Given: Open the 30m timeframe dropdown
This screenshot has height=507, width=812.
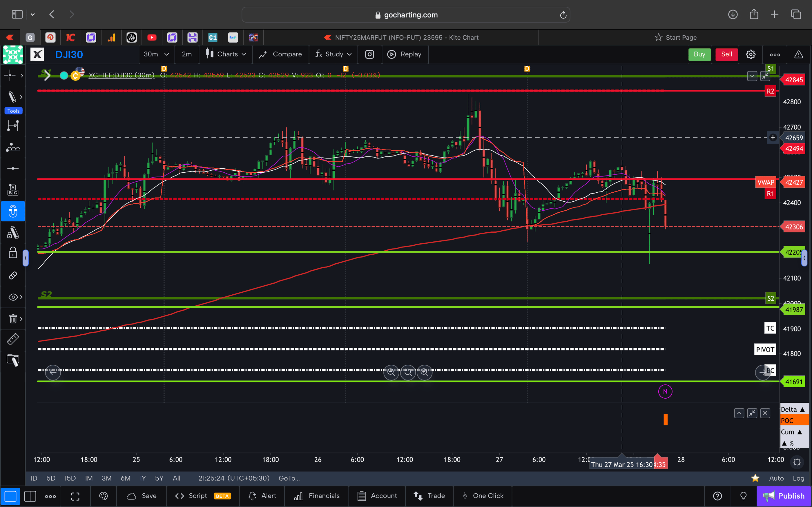Looking at the screenshot, I should pos(156,54).
